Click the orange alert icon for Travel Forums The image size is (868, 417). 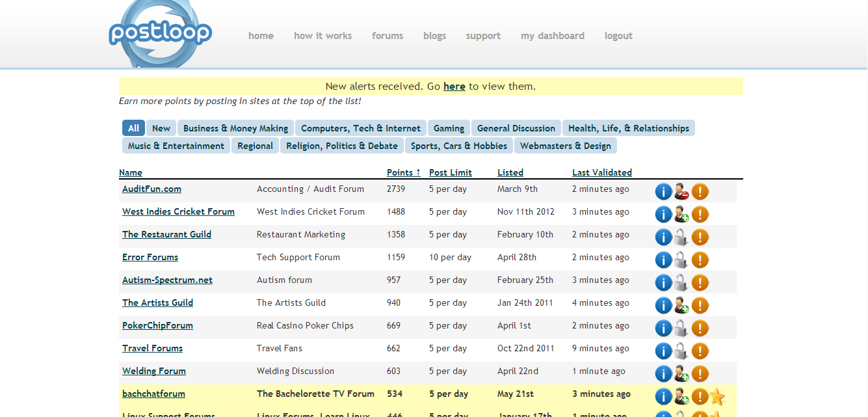(700, 351)
